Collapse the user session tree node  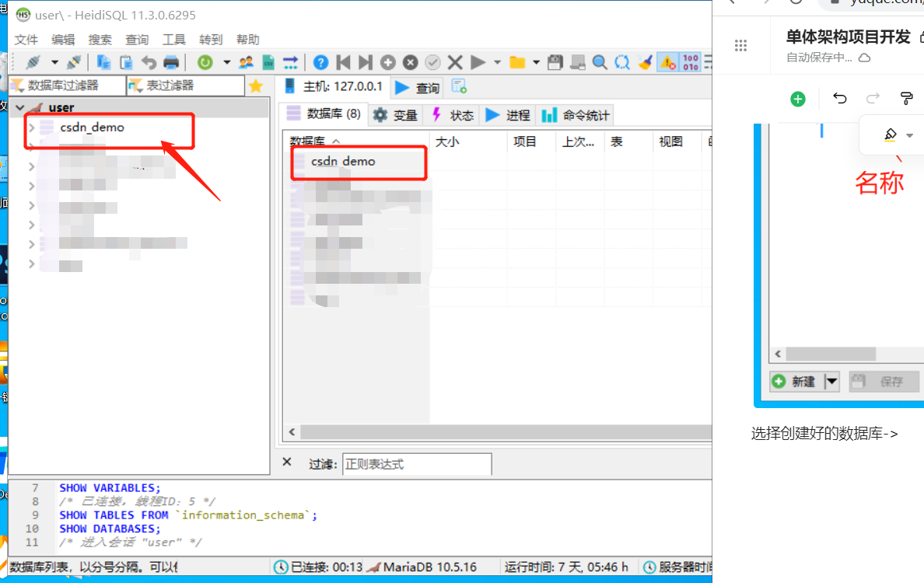pyautogui.click(x=20, y=108)
